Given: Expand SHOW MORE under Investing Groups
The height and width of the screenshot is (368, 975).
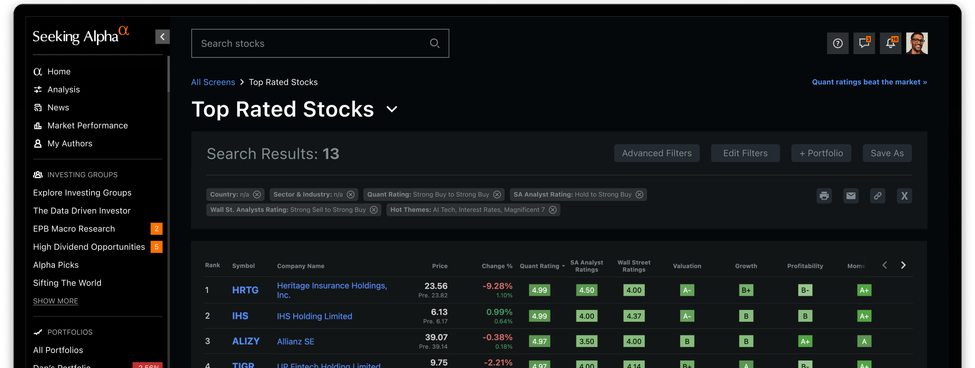Looking at the screenshot, I should 55,301.
